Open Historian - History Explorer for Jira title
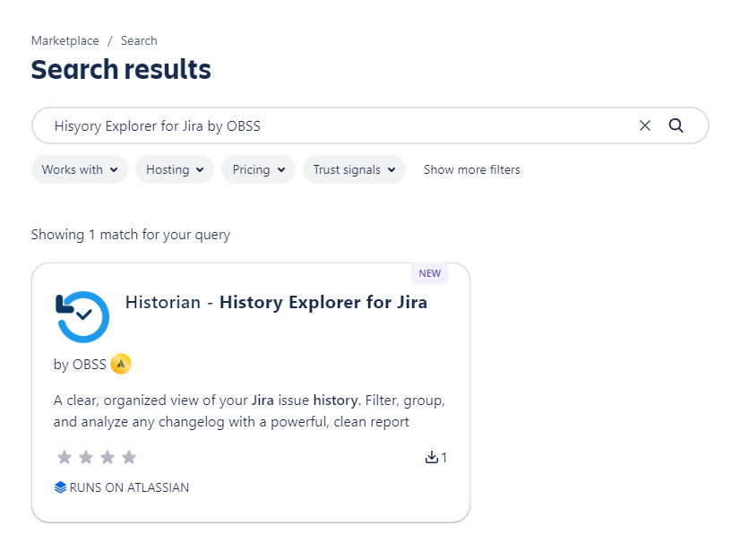 [x=276, y=302]
